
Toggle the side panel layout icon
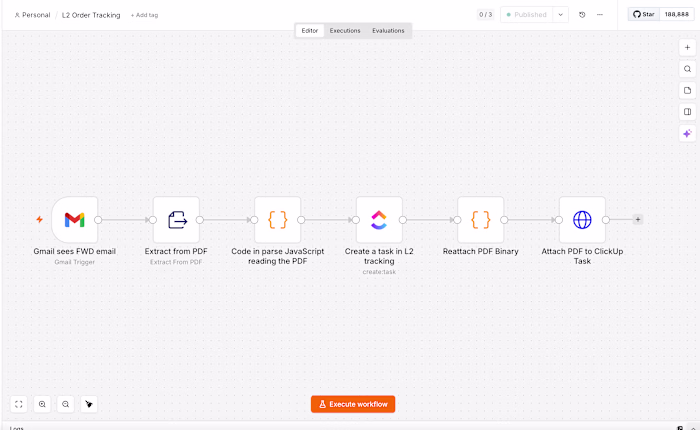click(688, 112)
